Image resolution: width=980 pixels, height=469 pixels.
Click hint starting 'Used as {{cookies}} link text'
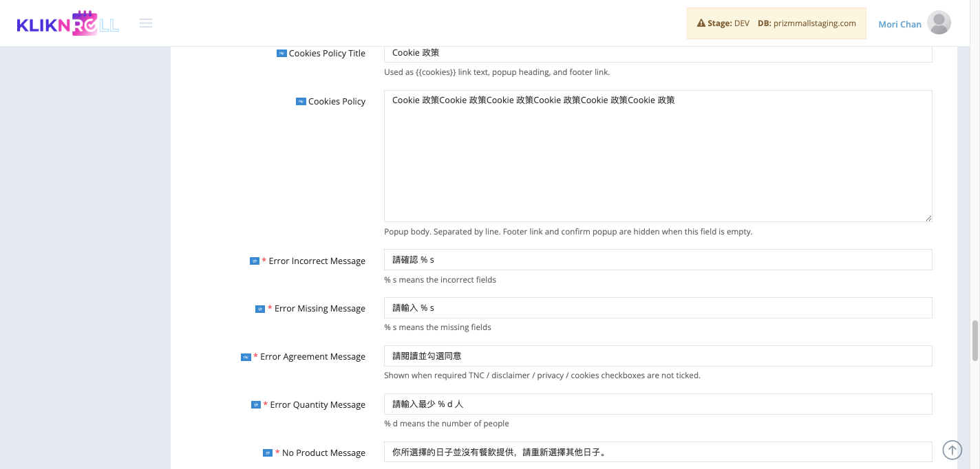[497, 72]
